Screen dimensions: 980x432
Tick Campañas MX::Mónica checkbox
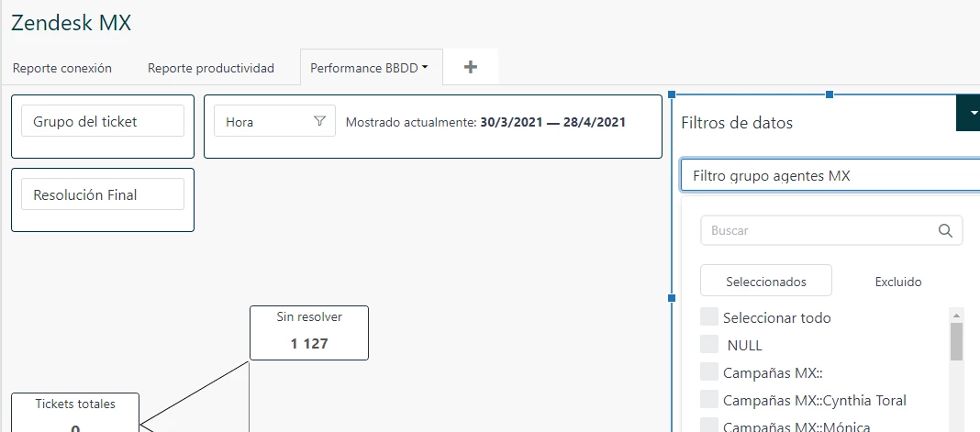pyautogui.click(x=709, y=426)
